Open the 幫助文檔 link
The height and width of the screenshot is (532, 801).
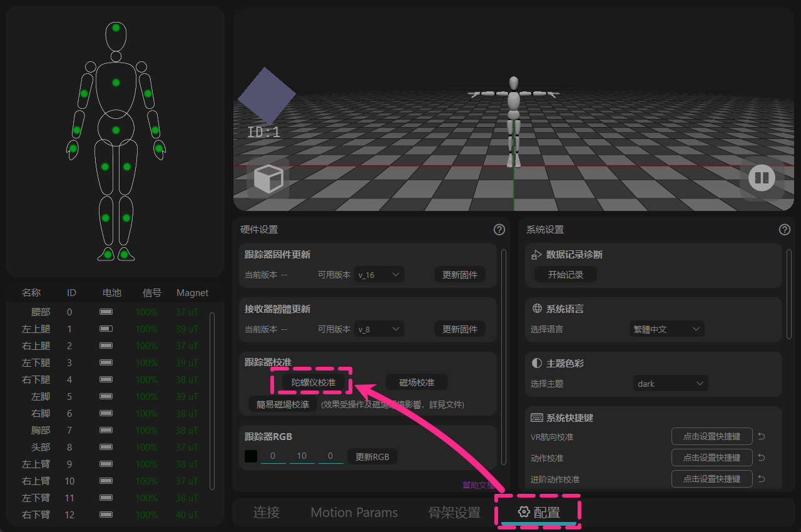pyautogui.click(x=478, y=484)
